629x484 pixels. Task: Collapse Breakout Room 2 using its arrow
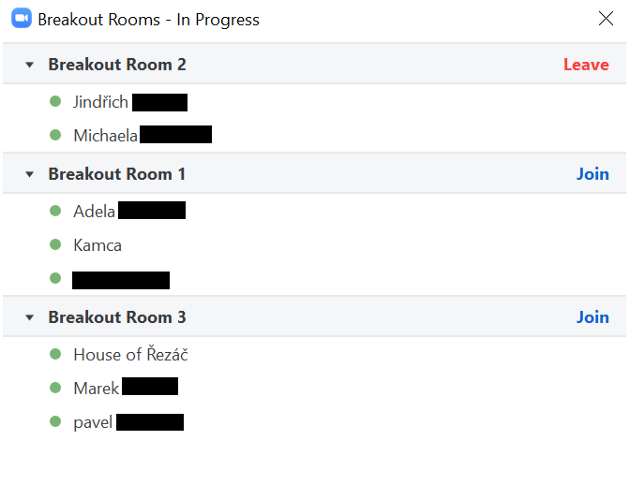pos(30,65)
